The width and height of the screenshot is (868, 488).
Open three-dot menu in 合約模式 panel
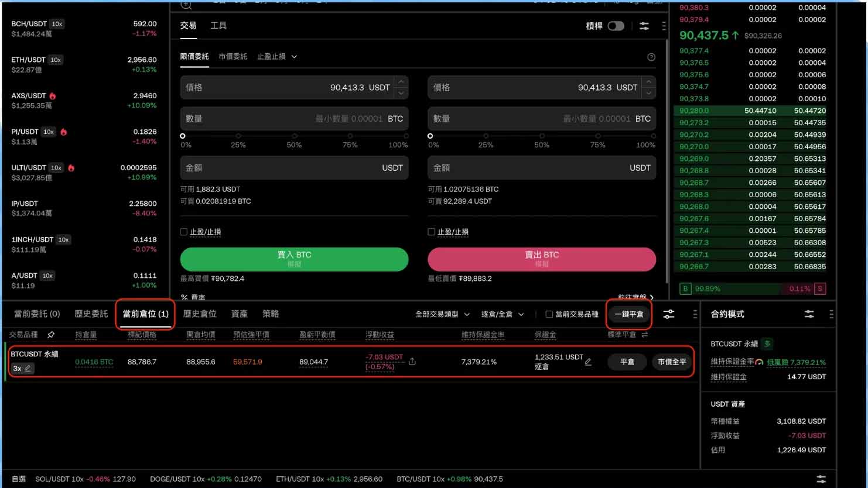coord(831,314)
